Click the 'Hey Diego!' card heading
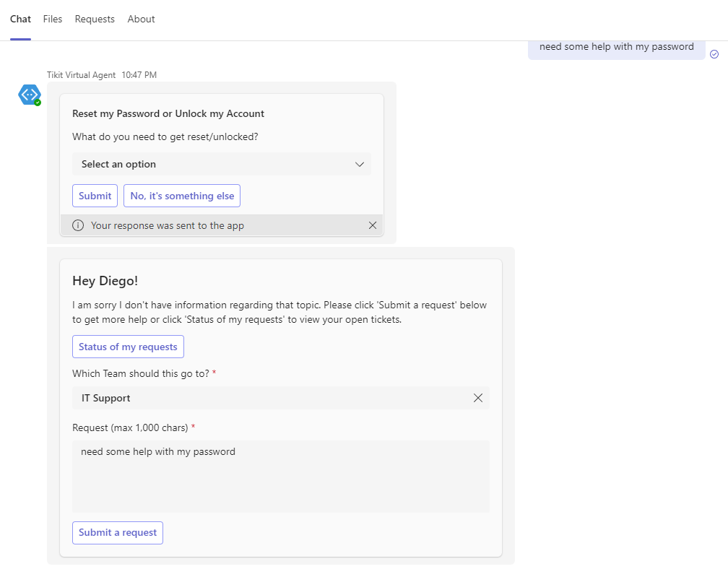Viewport: 728px width, 582px height. point(105,282)
